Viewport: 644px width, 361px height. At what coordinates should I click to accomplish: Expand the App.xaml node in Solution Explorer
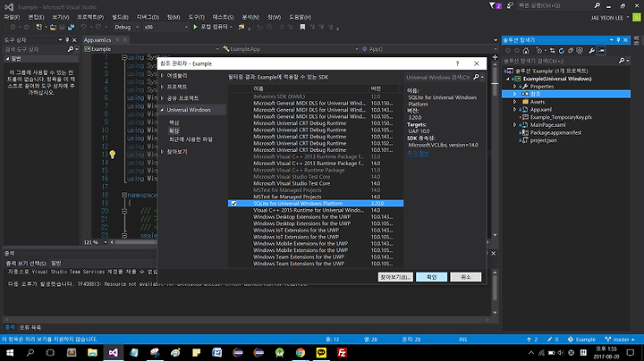point(514,110)
